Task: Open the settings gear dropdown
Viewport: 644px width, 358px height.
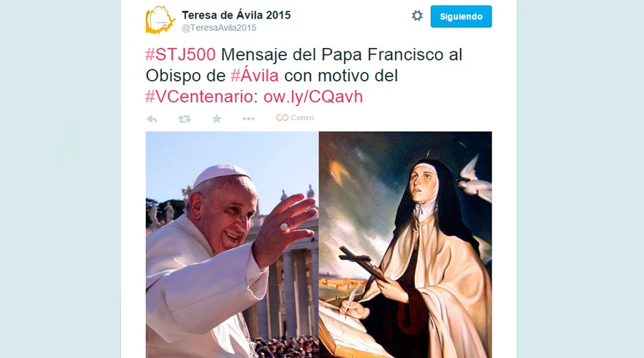Action: pyautogui.click(x=417, y=16)
